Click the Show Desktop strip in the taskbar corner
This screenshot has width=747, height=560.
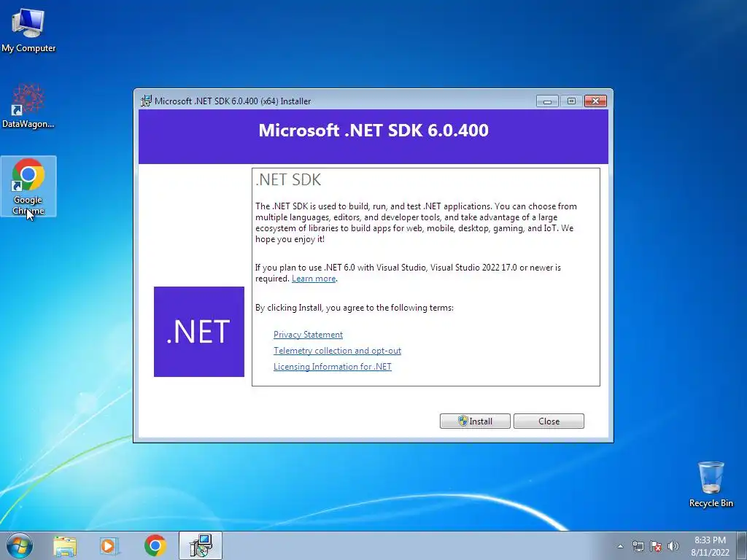[x=743, y=545]
